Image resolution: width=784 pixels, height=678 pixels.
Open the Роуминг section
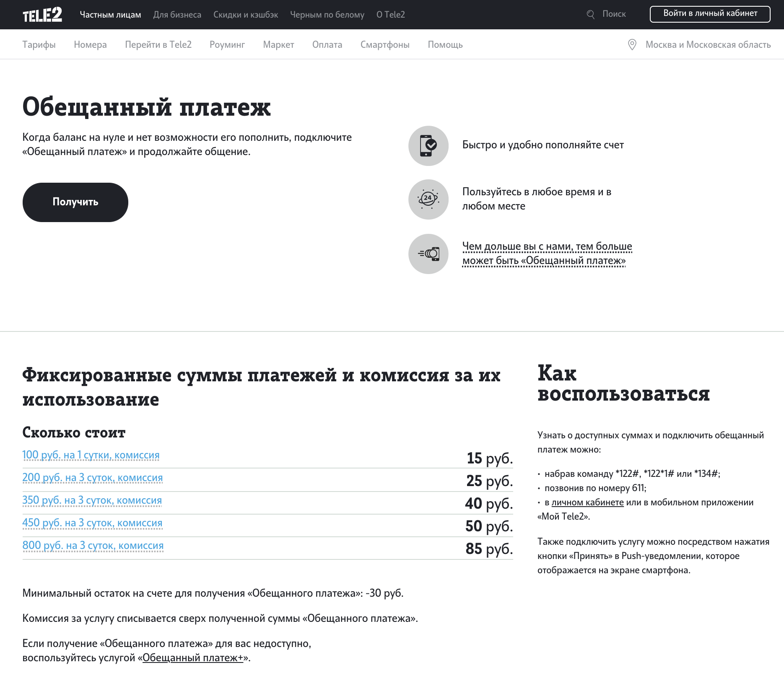(x=227, y=45)
